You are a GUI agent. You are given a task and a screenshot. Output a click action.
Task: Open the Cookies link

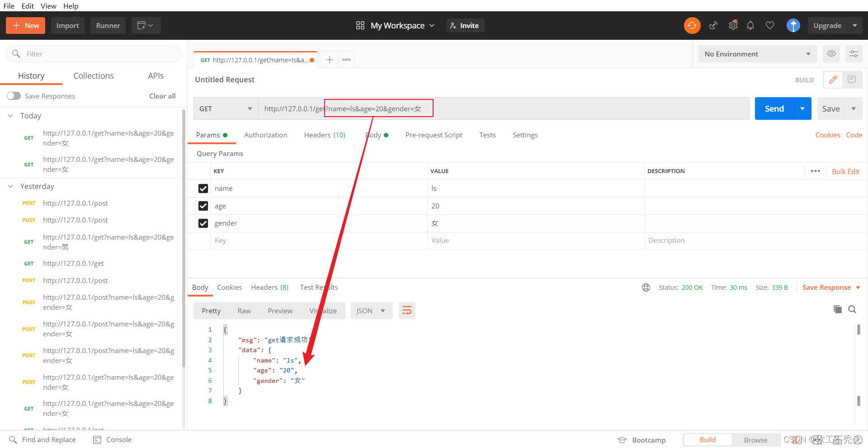click(828, 135)
